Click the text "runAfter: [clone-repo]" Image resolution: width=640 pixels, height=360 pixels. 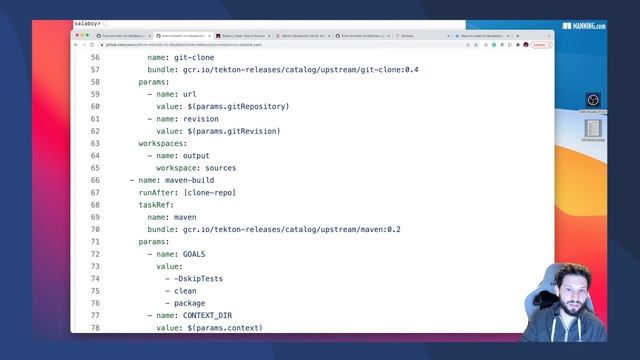pos(187,192)
